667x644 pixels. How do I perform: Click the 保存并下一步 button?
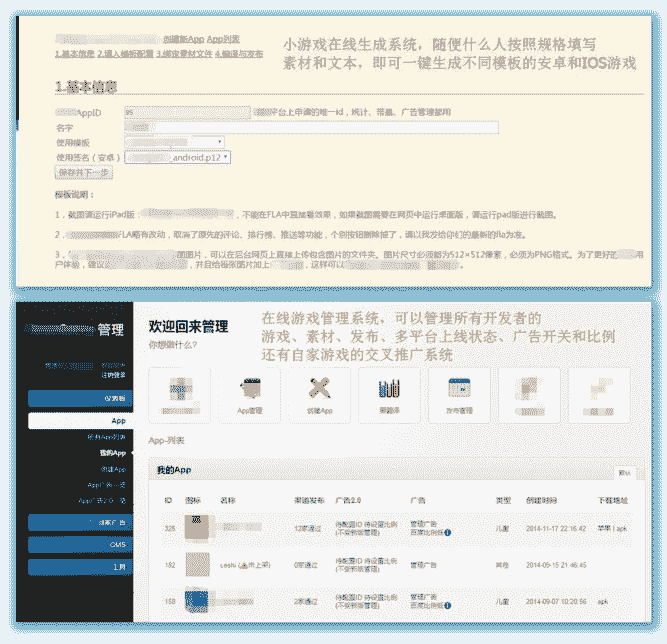tap(85, 172)
